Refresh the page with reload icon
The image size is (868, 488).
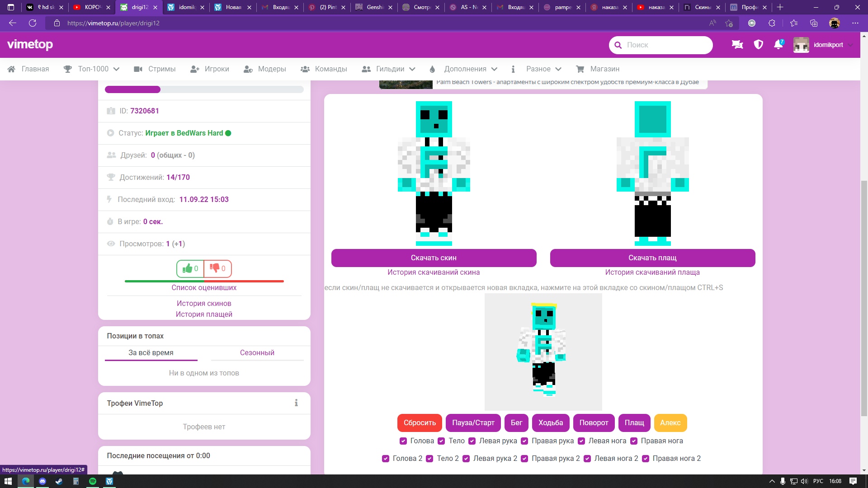pyautogui.click(x=33, y=23)
